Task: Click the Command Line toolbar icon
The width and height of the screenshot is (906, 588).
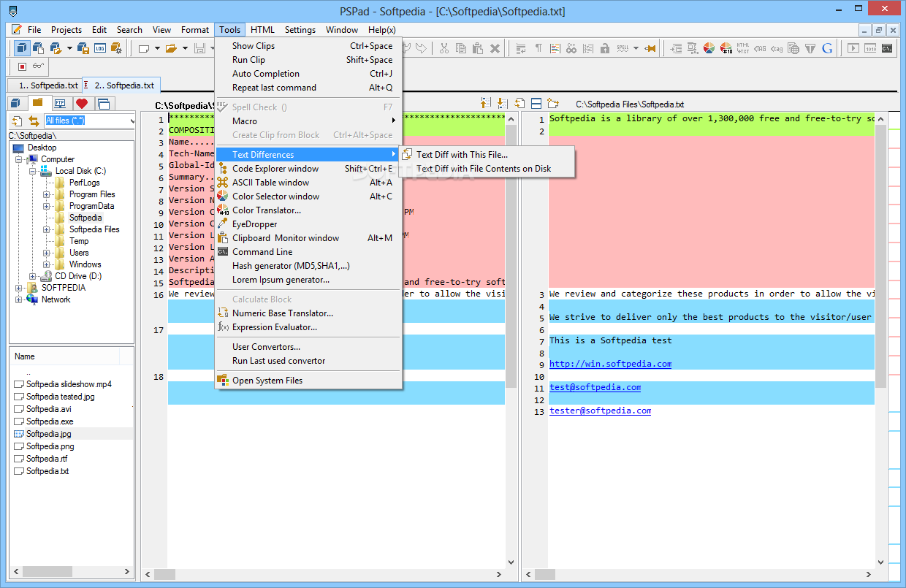Action: click(886, 48)
